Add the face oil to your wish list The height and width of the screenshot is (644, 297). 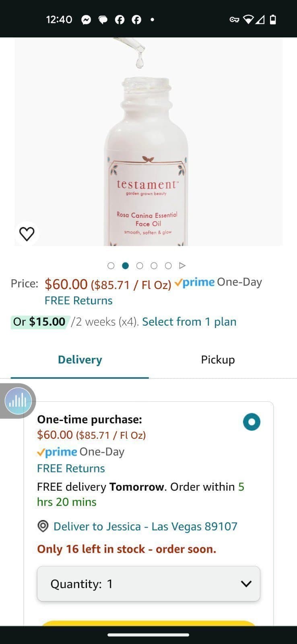[27, 233]
